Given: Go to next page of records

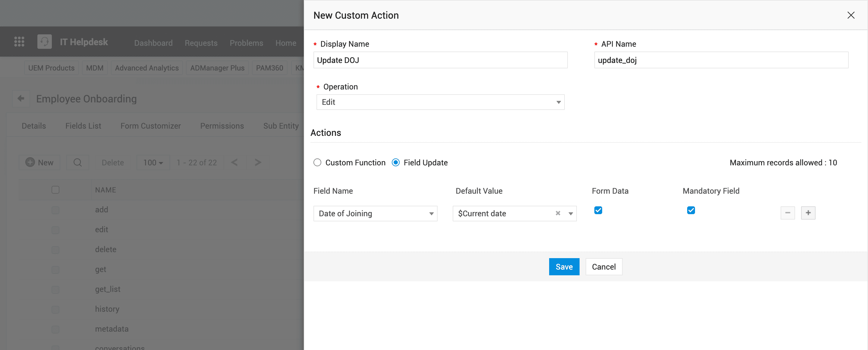Looking at the screenshot, I should [258, 162].
